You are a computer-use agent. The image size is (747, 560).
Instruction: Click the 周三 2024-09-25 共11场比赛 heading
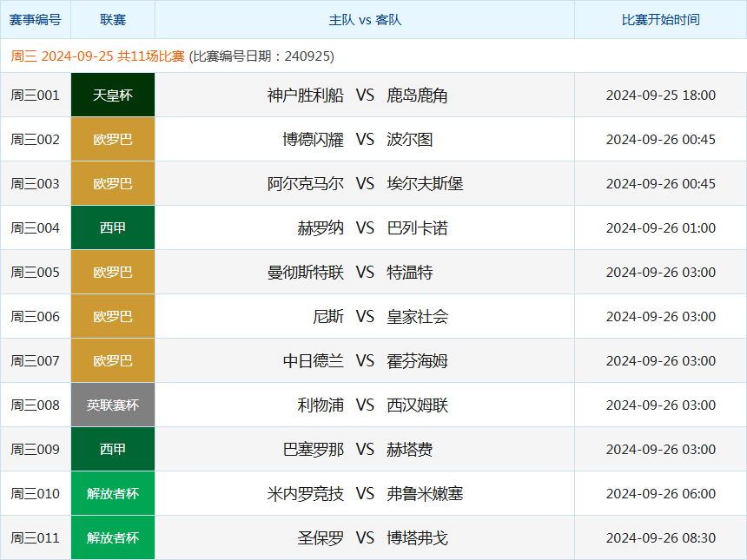pos(97,56)
